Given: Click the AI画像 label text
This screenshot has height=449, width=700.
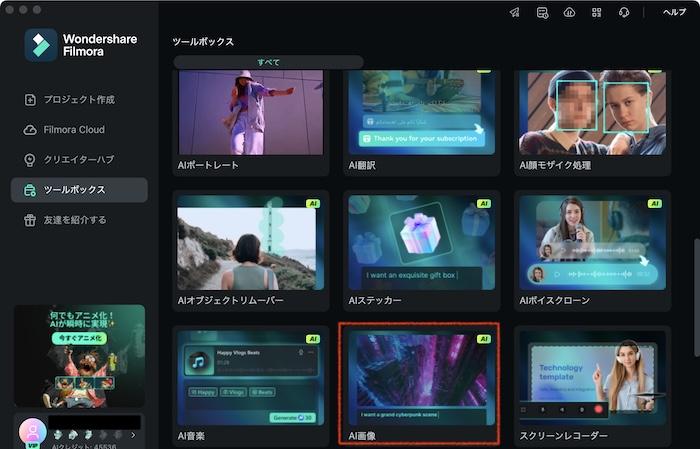Looking at the screenshot, I should pyautogui.click(x=362, y=436).
